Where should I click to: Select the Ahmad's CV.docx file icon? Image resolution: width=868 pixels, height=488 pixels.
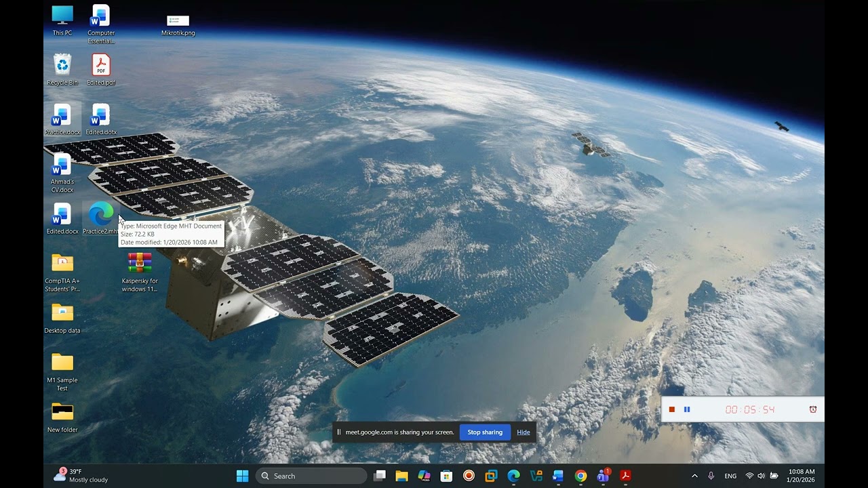(62, 173)
